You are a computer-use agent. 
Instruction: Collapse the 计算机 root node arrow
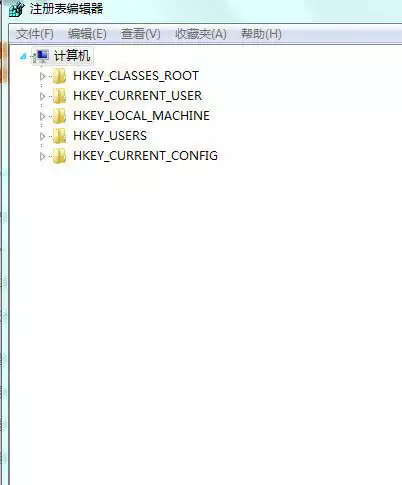(x=23, y=56)
